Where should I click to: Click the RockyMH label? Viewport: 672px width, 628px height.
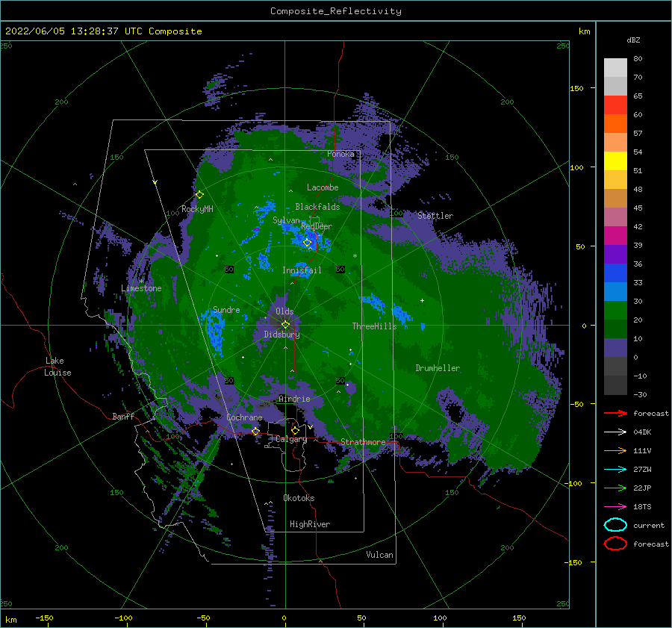[197, 209]
